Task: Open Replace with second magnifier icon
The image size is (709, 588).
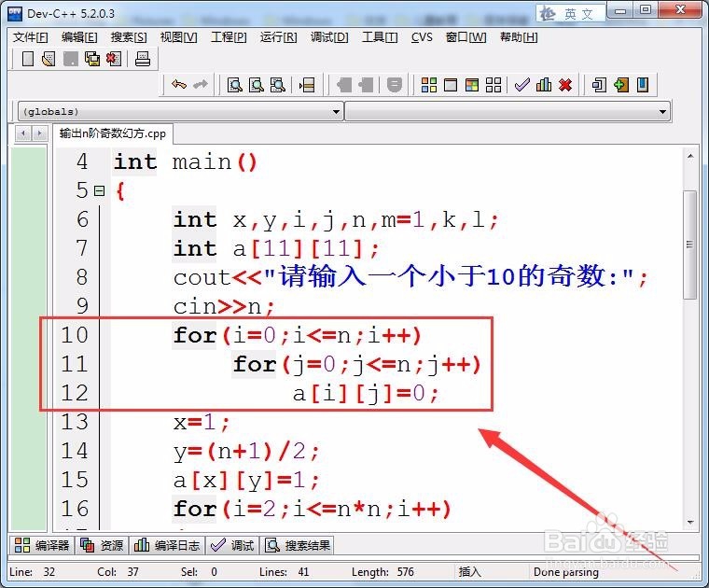Action: pyautogui.click(x=257, y=85)
